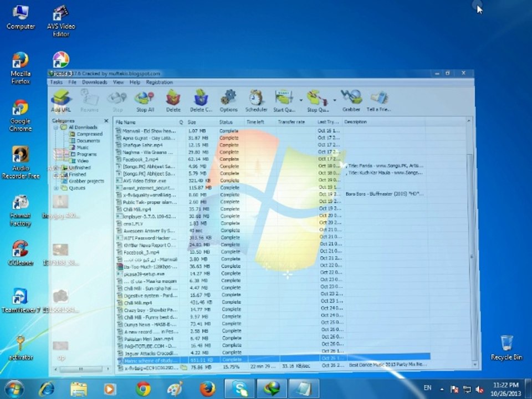Image resolution: width=532 pixels, height=399 pixels.
Task: Close the Categories panel
Action: point(106,121)
